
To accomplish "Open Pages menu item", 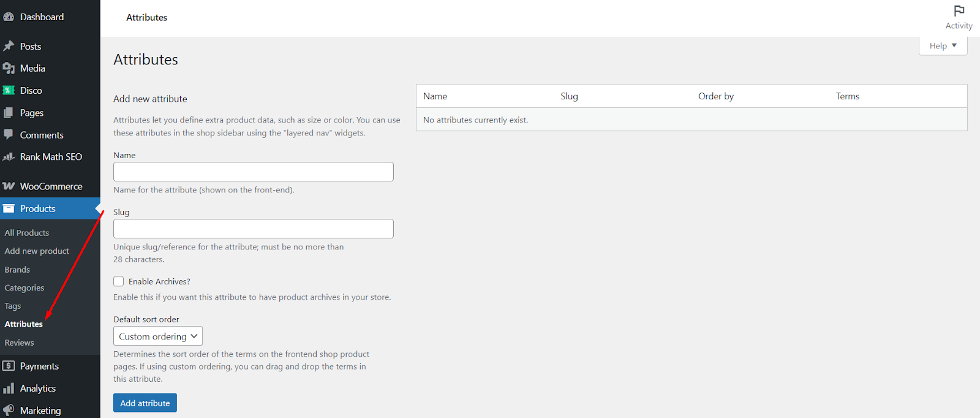I will (x=32, y=113).
